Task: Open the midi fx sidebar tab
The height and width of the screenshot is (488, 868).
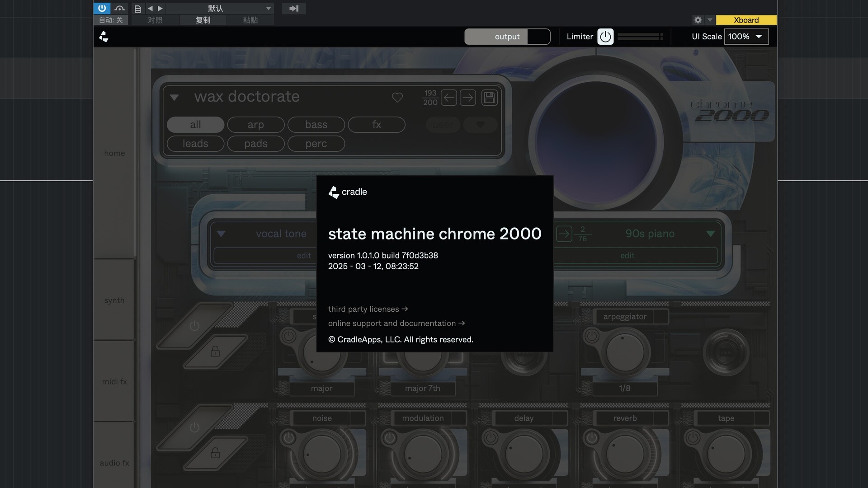Action: click(114, 382)
